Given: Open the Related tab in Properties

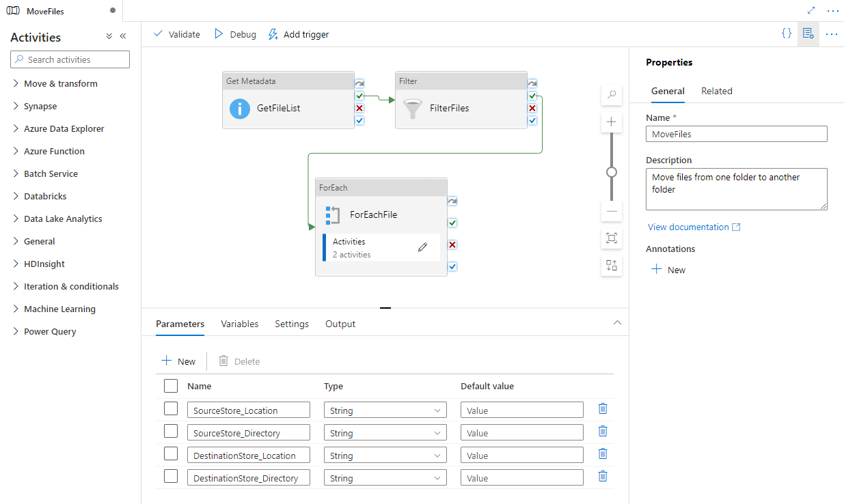Looking at the screenshot, I should 716,91.
